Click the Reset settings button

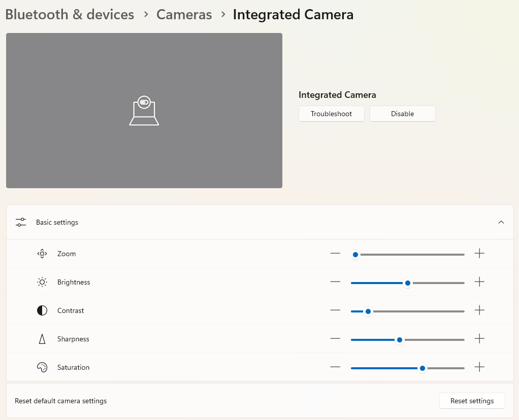coord(472,401)
